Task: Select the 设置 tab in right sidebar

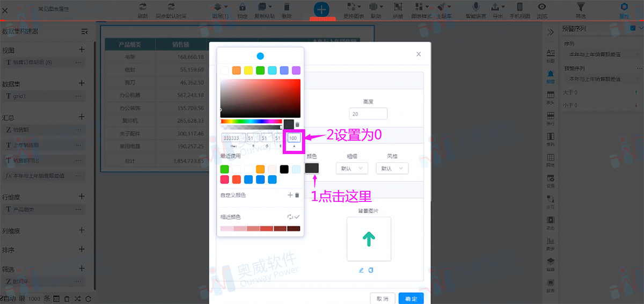Action: (551, 181)
